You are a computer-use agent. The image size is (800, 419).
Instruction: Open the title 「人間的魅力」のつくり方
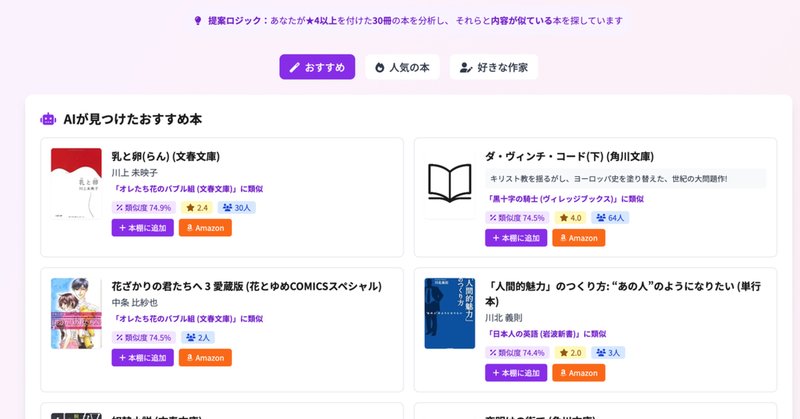tap(623, 293)
